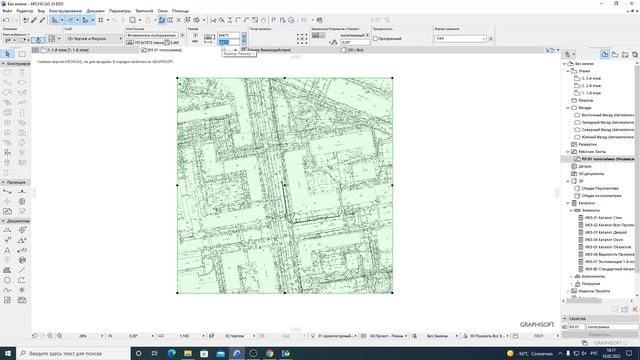Open the TIFF image format dropdown
This screenshot has width=640, height=360.
tap(460, 38)
